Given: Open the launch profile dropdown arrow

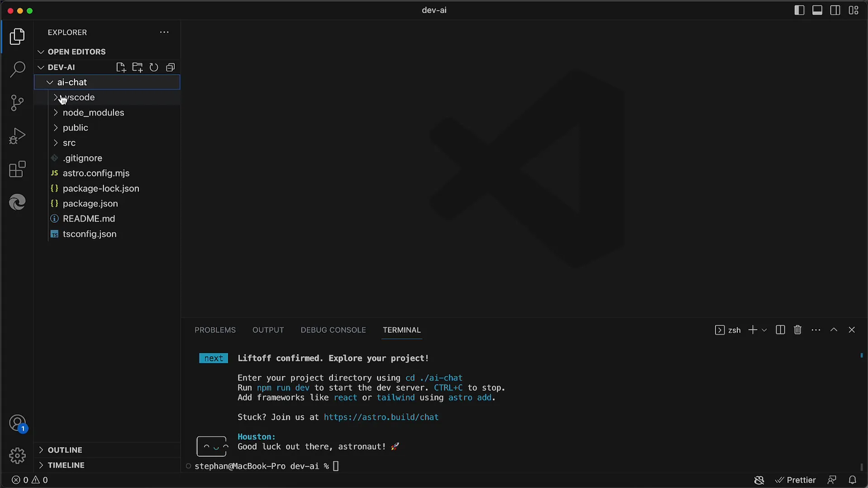Looking at the screenshot, I should pos(764,330).
